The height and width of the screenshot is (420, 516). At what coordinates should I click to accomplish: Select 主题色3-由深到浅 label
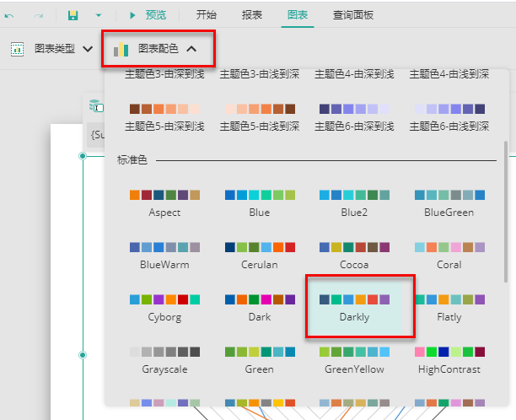[x=165, y=74]
